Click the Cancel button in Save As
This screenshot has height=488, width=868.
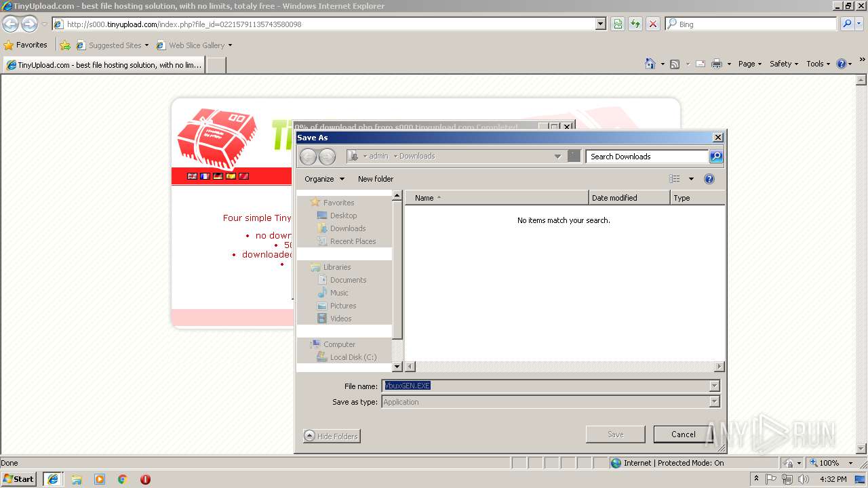(x=683, y=434)
